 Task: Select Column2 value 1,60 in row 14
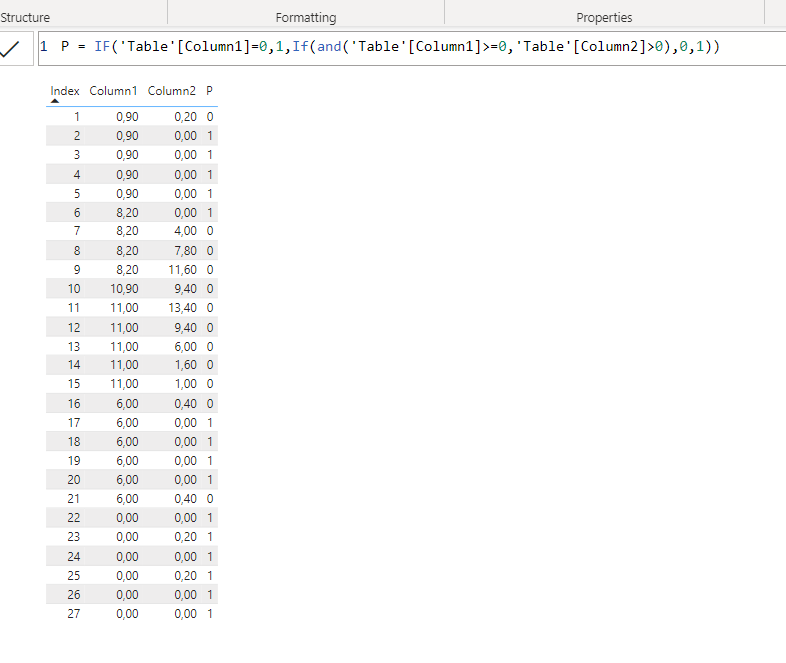point(185,365)
